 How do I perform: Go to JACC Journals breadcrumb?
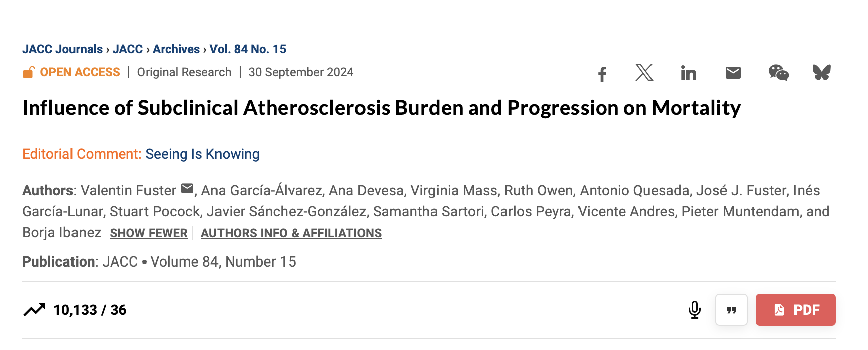click(62, 49)
